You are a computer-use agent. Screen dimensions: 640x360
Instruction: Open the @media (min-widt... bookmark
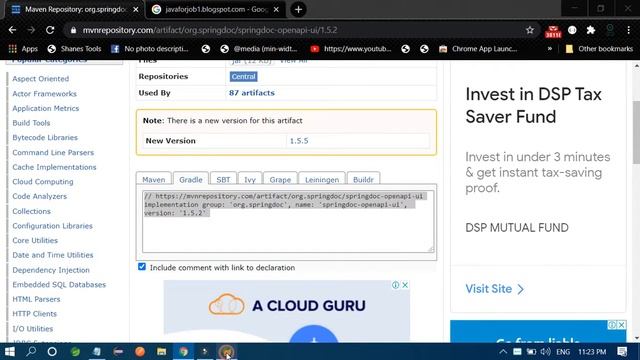click(x=259, y=49)
